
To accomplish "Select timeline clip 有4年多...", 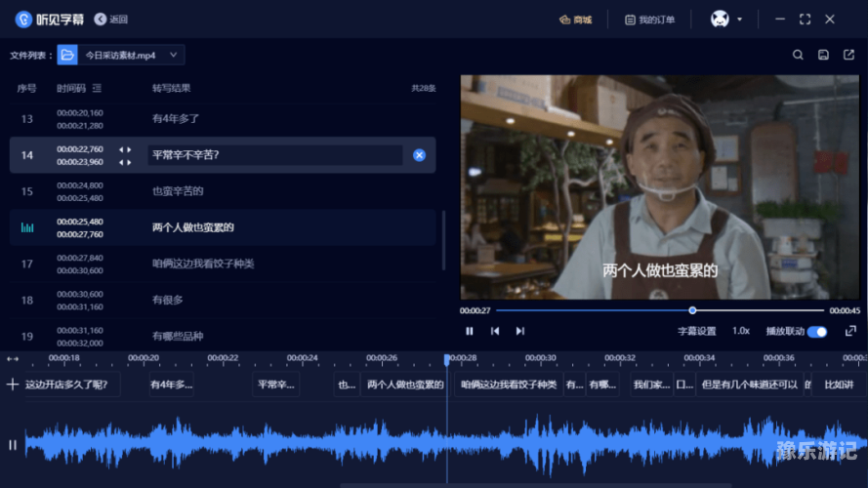I will tap(171, 385).
